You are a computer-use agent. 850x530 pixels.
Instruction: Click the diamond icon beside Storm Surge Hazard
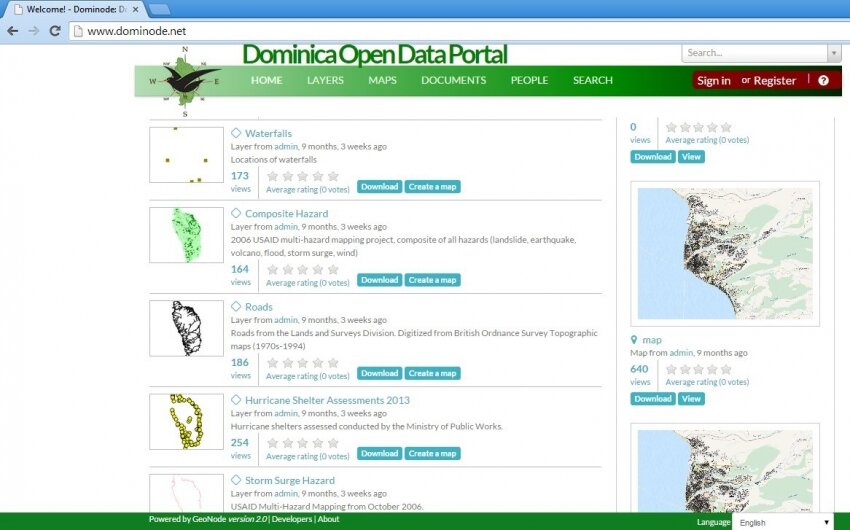tap(236, 480)
